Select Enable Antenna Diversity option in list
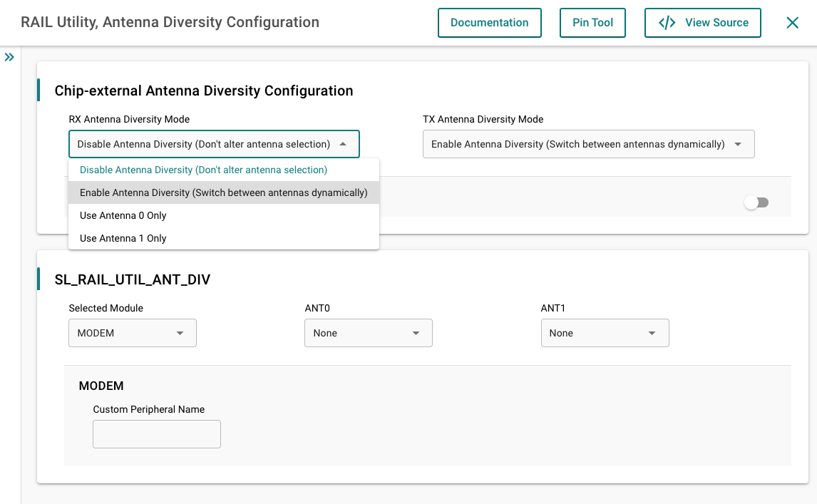This screenshot has height=504, width=817. point(223,192)
